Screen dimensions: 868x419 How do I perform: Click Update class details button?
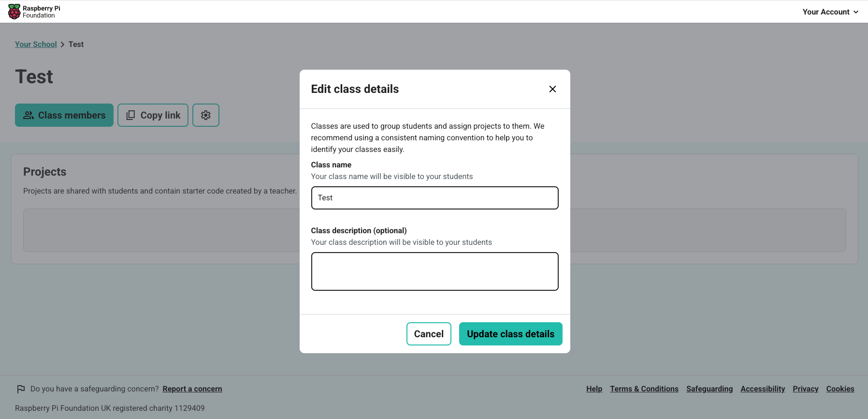510,334
